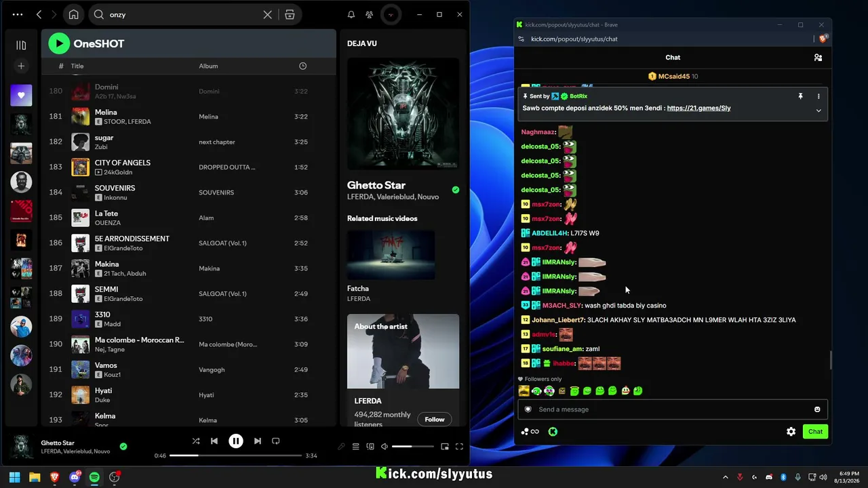This screenshot has height=488, width=868.
Task: Adjust the Spotify volume slider
Action: (x=412, y=447)
